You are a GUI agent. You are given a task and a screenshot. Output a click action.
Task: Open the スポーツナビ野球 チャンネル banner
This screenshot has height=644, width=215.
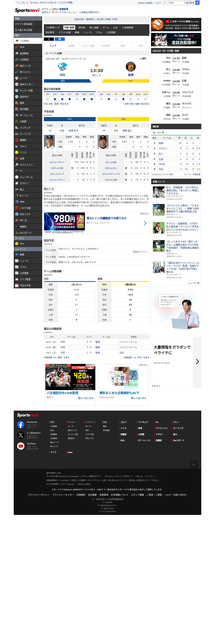(176, 25)
